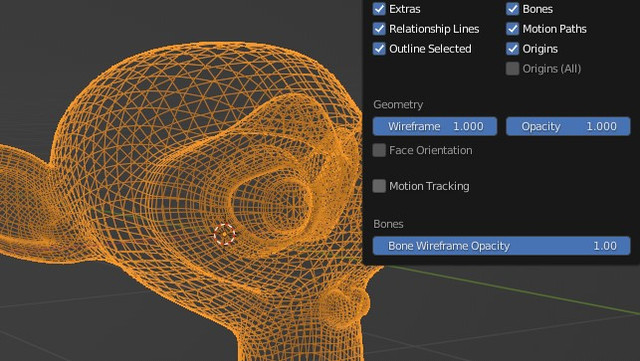Uncheck the Extras checkbox

379,9
